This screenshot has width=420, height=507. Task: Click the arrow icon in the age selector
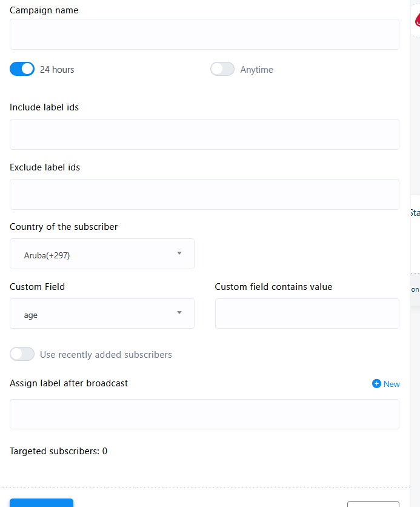click(x=179, y=313)
